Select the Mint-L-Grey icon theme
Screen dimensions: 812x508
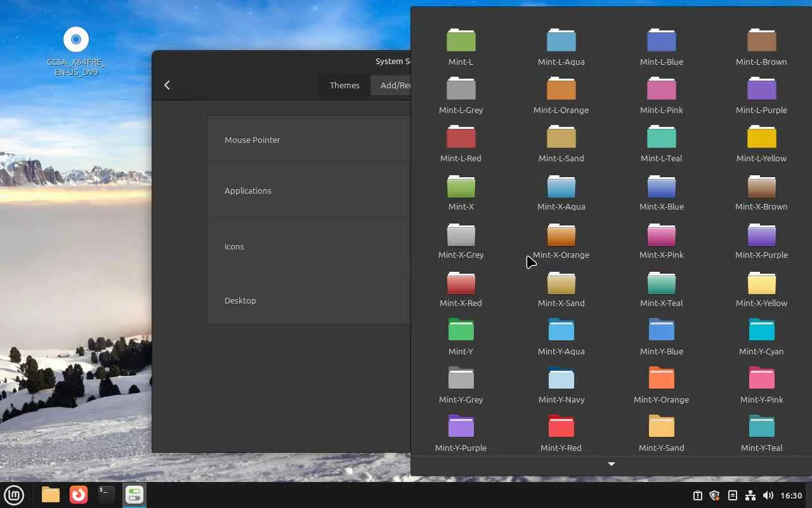[x=461, y=95]
